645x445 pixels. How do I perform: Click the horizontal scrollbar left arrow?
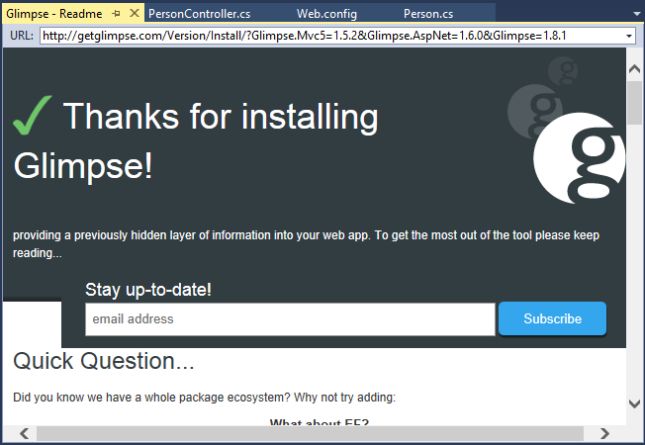pos(25,433)
